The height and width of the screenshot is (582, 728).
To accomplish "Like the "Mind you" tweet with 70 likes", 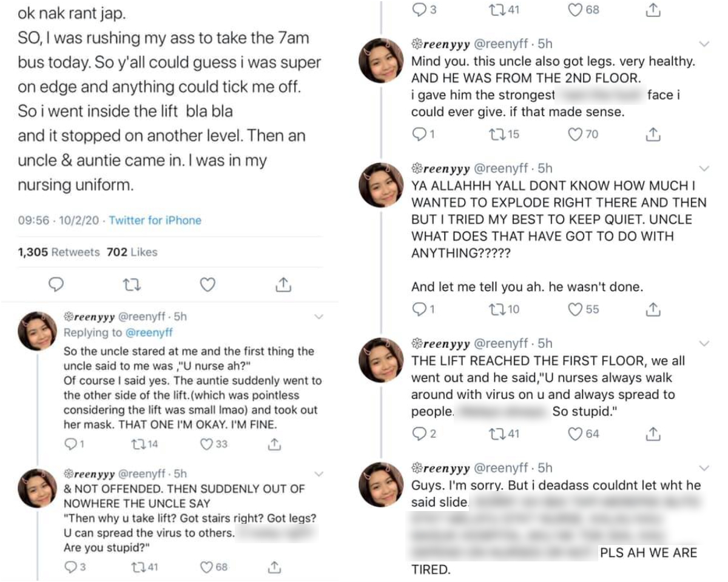I will (x=575, y=135).
